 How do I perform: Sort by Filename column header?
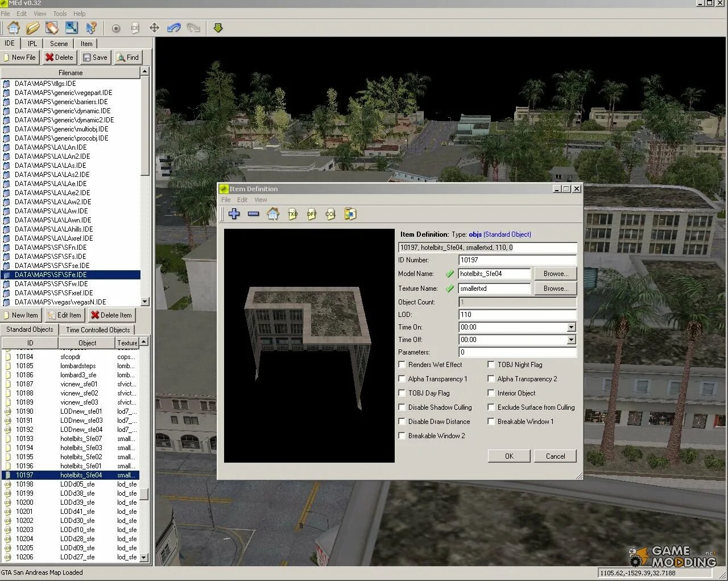coord(71,73)
